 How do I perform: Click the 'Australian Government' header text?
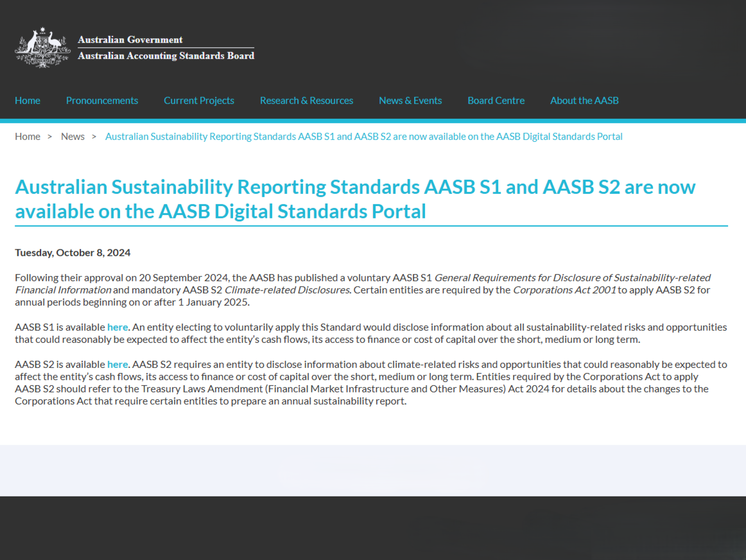click(x=130, y=39)
